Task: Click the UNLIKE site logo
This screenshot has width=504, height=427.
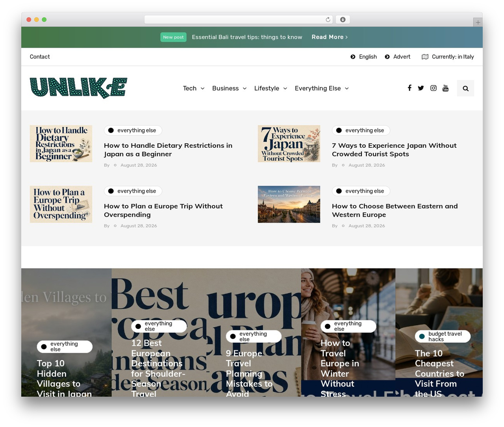Action: point(78,88)
